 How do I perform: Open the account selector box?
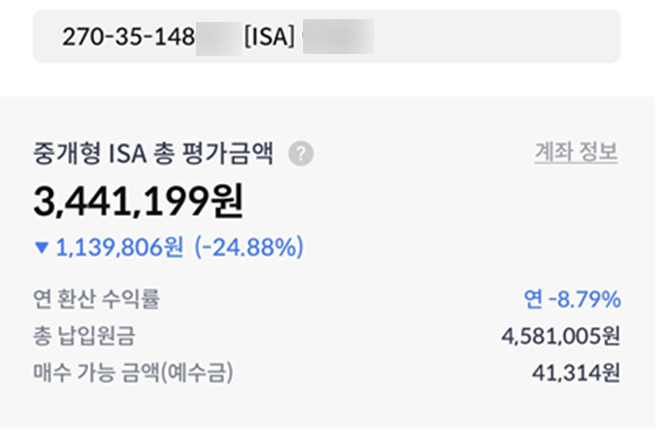(x=326, y=38)
